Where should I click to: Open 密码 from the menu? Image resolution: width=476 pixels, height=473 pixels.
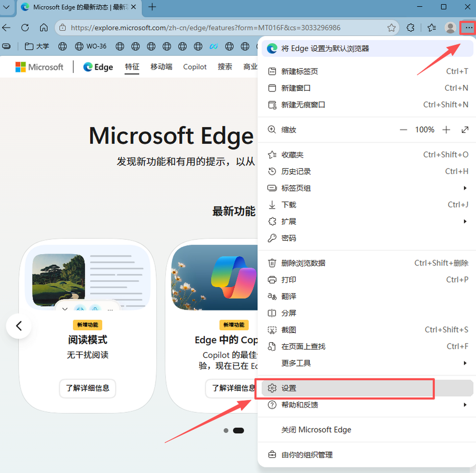point(367,238)
